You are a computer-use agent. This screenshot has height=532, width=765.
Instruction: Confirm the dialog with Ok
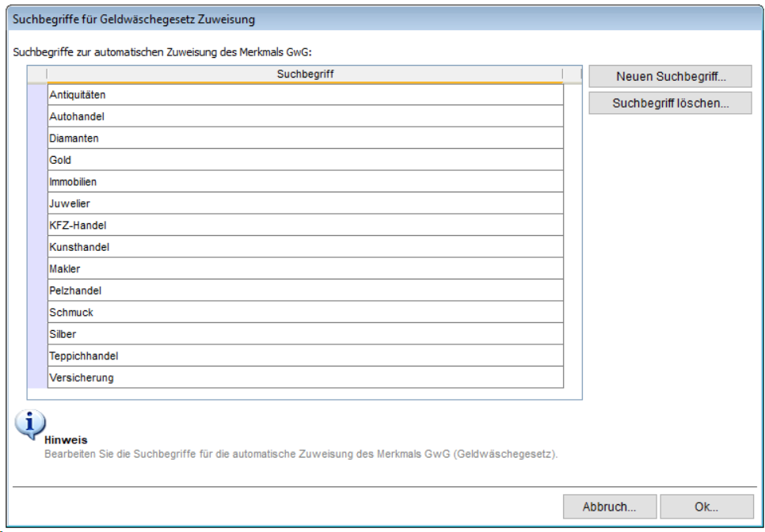[706, 507]
